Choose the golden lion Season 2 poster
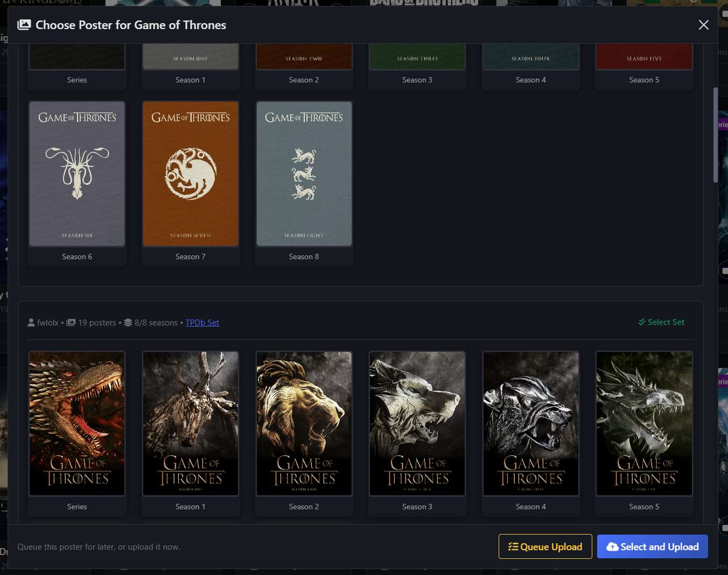The image size is (728, 575). [304, 424]
